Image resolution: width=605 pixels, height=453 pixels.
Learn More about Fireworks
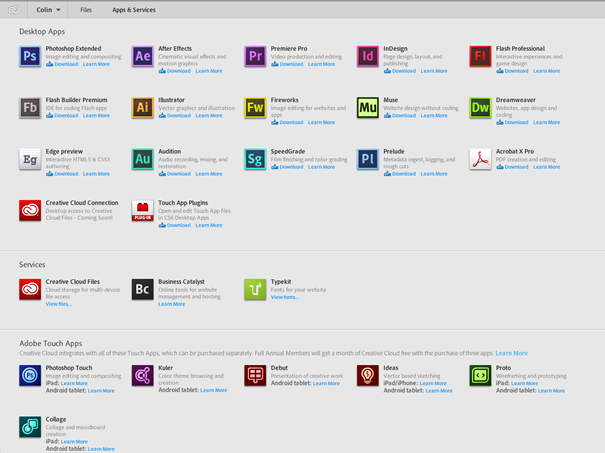click(321, 122)
